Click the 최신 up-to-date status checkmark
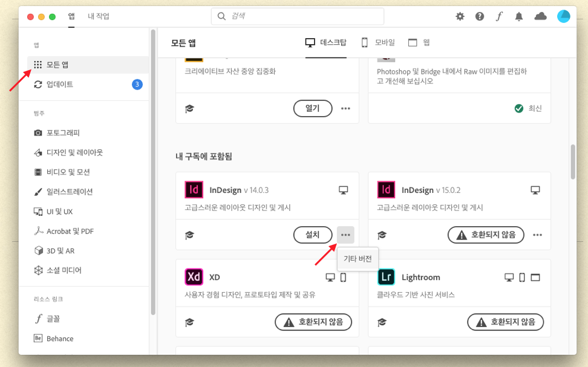 (519, 108)
